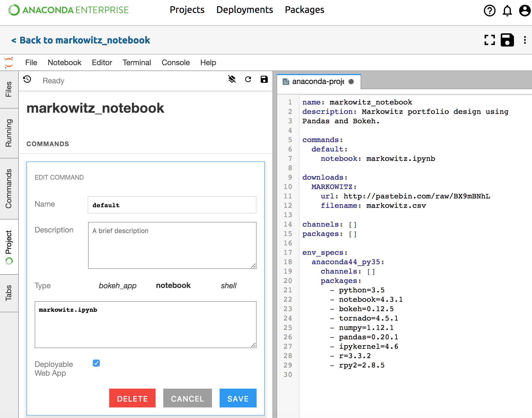Open notifications bell icon
The width and height of the screenshot is (532, 418).
[507, 11]
